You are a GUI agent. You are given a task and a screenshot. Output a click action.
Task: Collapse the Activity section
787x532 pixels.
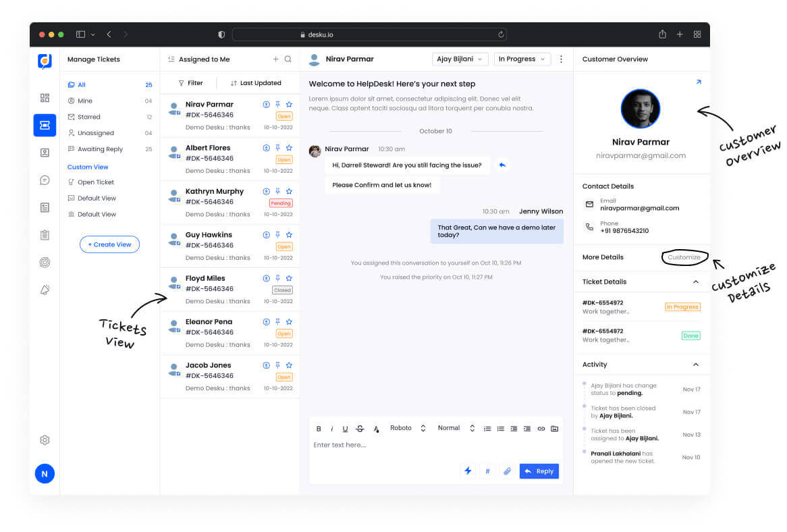(x=696, y=364)
